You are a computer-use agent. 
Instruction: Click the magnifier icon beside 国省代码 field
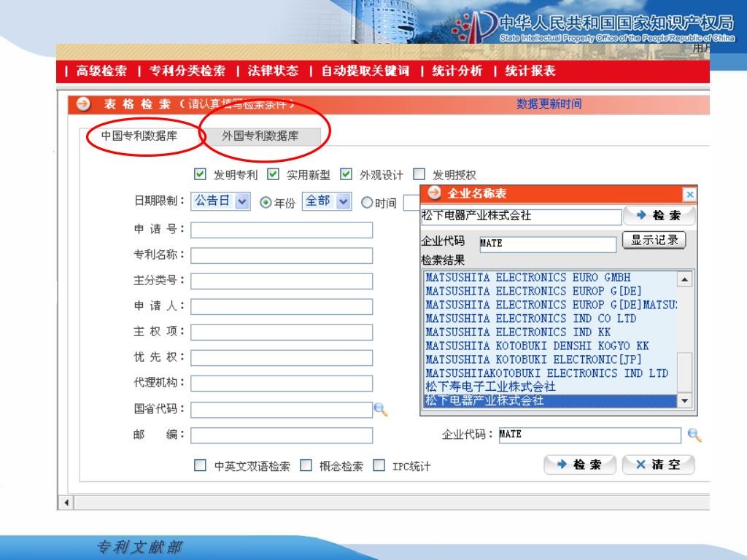pos(381,409)
